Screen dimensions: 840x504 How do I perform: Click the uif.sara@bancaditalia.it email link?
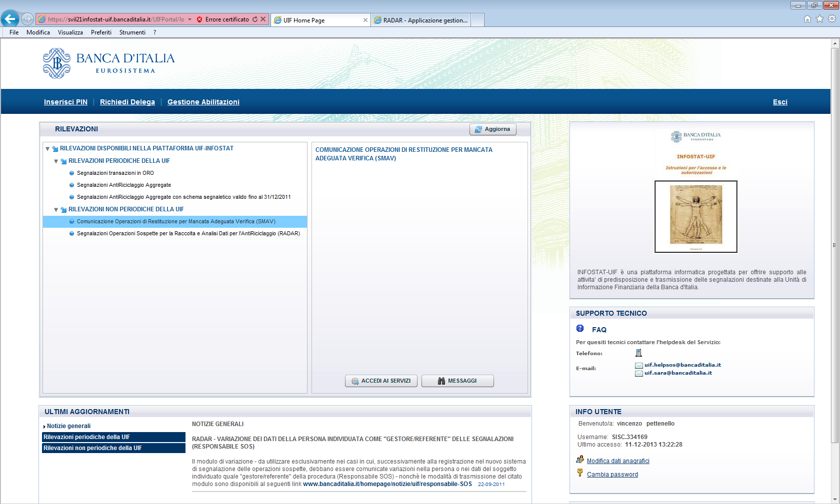coord(678,373)
